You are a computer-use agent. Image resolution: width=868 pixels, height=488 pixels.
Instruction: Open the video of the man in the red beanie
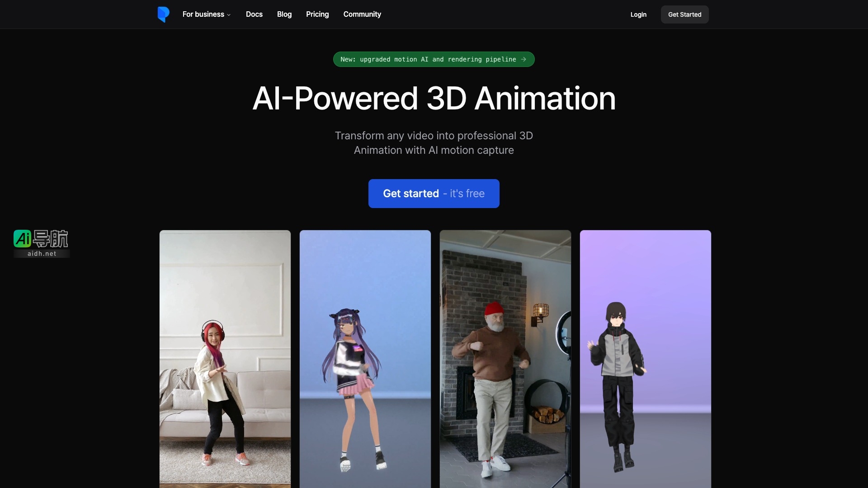coord(505,358)
